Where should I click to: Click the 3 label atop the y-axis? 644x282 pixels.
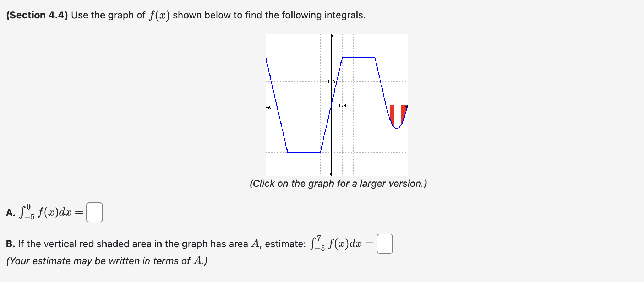332,36
